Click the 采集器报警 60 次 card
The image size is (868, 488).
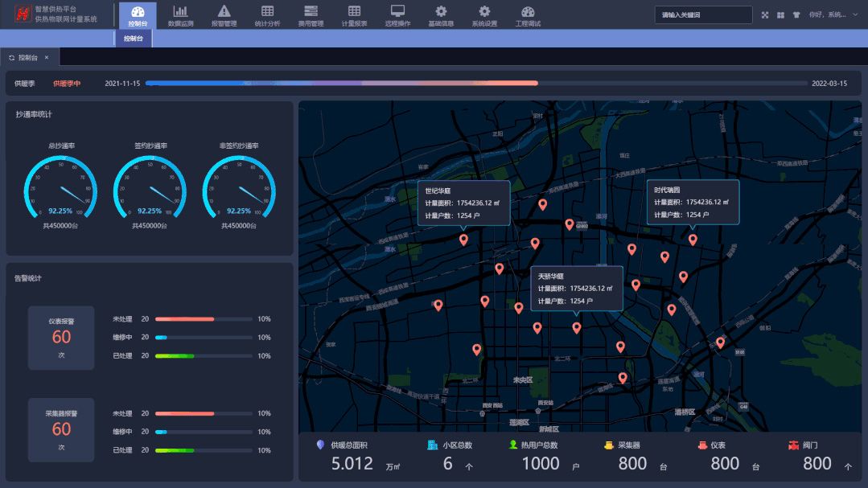tap(61, 430)
